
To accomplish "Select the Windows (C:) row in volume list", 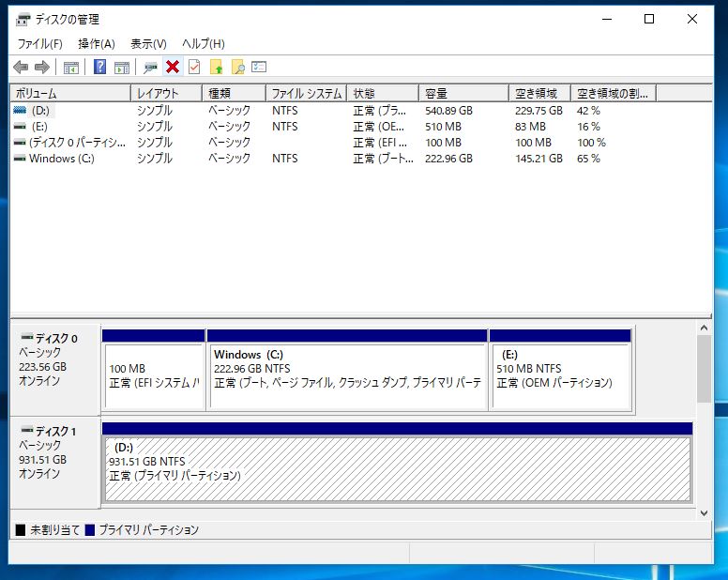I will [61, 159].
